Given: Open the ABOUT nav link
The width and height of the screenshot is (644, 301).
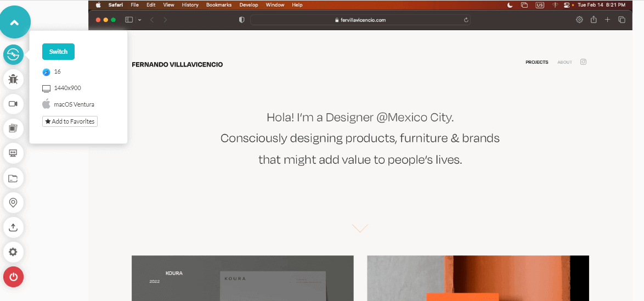Looking at the screenshot, I should coord(564,63).
